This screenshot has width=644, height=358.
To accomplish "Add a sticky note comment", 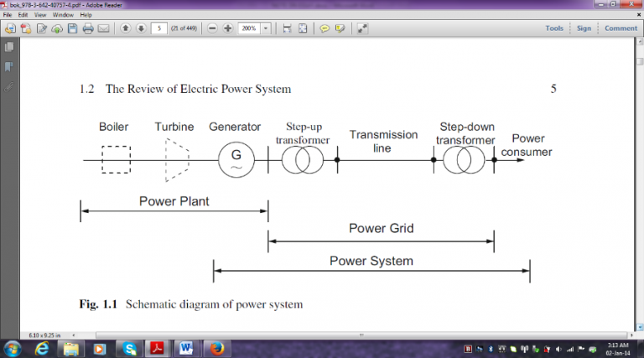I will (325, 29).
